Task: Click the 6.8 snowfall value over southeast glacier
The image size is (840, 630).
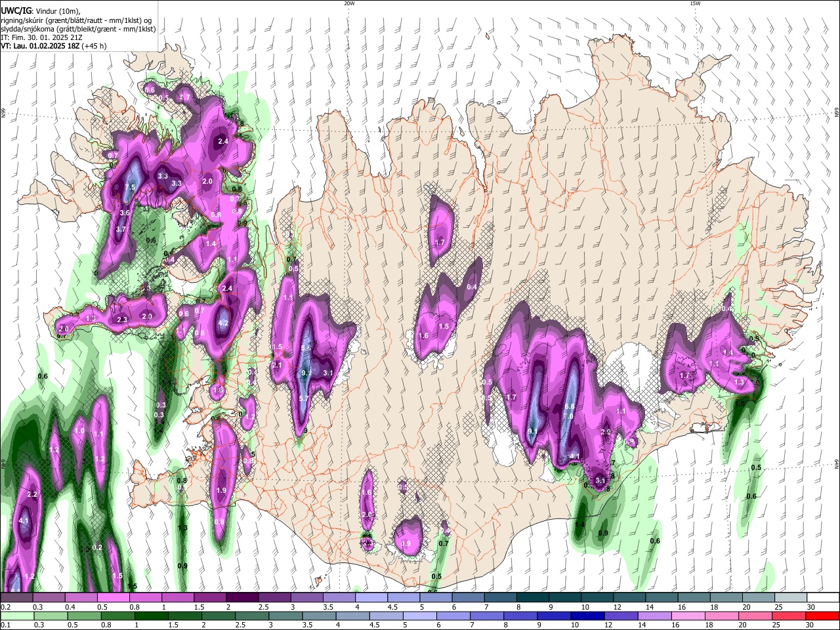Action: click(570, 407)
